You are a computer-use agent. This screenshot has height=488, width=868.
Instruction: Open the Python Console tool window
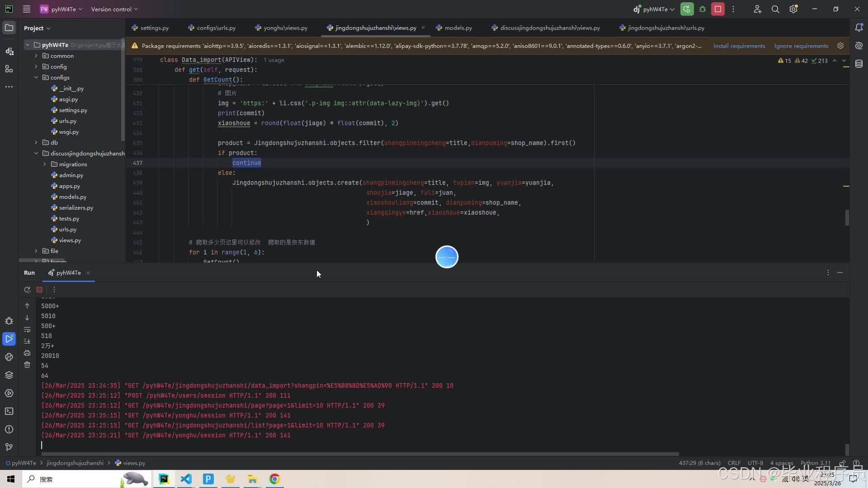[9, 357]
